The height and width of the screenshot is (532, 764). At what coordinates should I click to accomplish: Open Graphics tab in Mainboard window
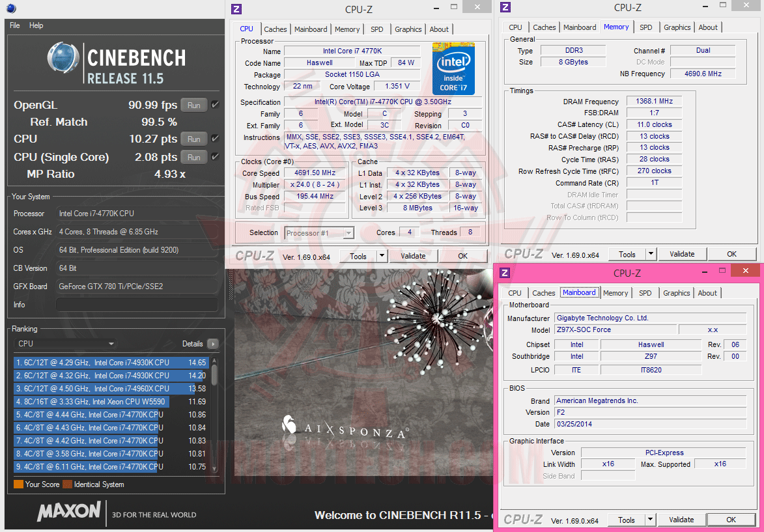point(676,293)
